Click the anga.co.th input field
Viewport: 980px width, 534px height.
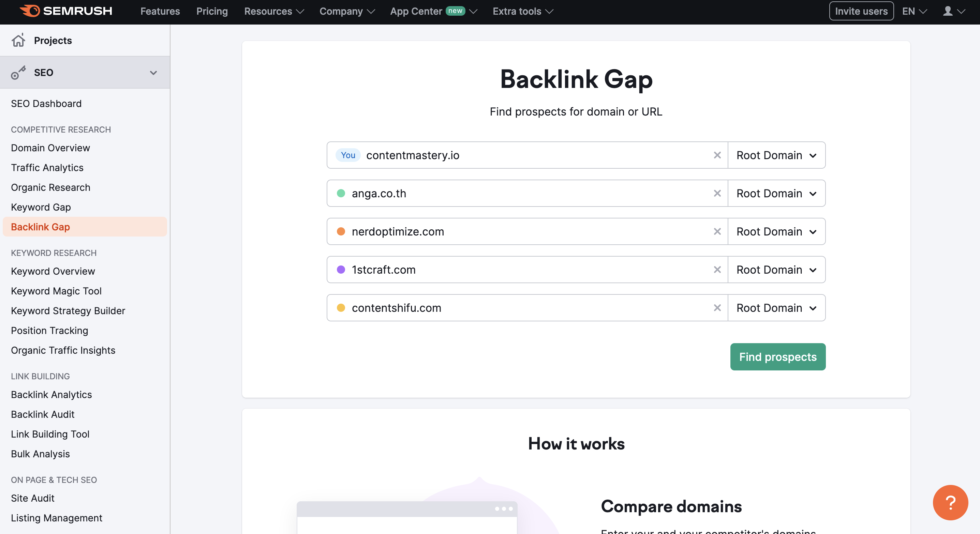[x=527, y=194]
